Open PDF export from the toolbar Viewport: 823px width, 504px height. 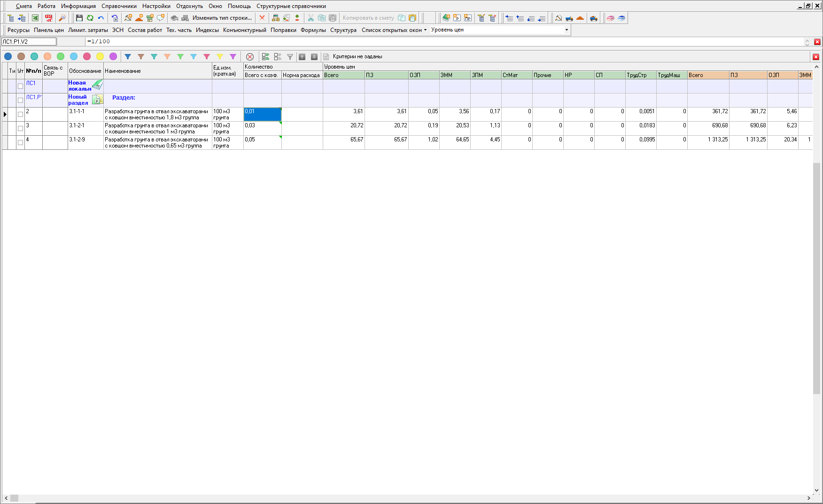49,18
